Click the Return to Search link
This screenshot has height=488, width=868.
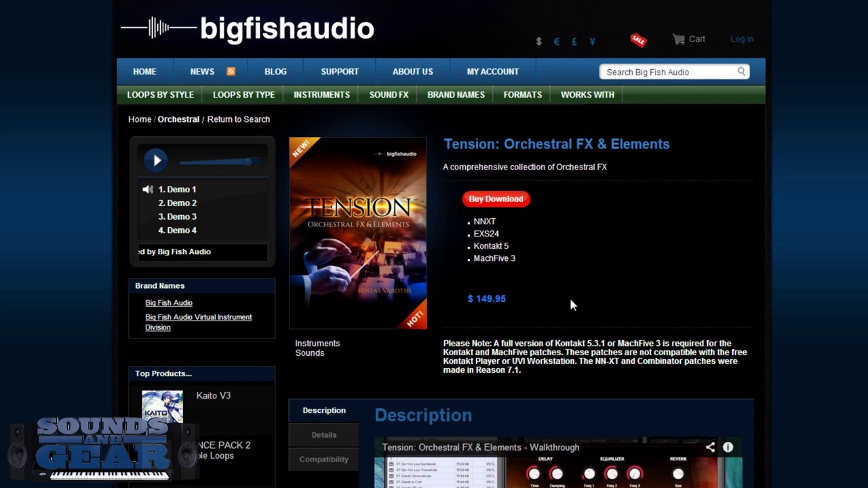[238, 119]
